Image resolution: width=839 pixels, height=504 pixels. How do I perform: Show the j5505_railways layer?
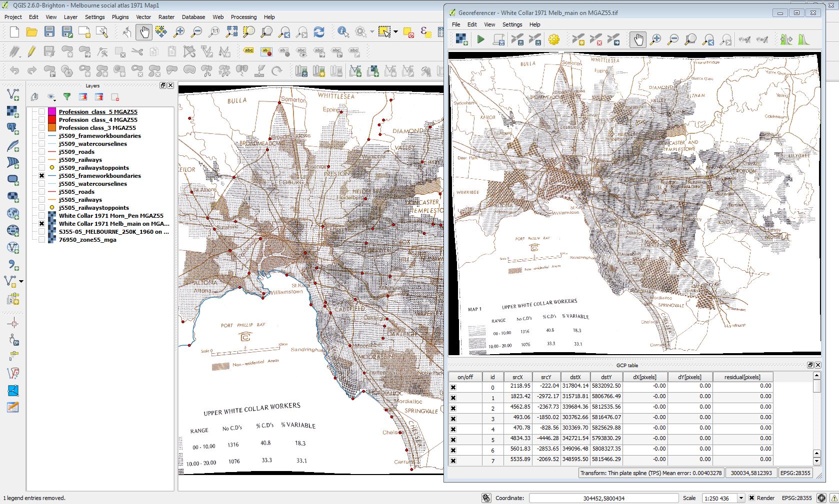point(42,200)
